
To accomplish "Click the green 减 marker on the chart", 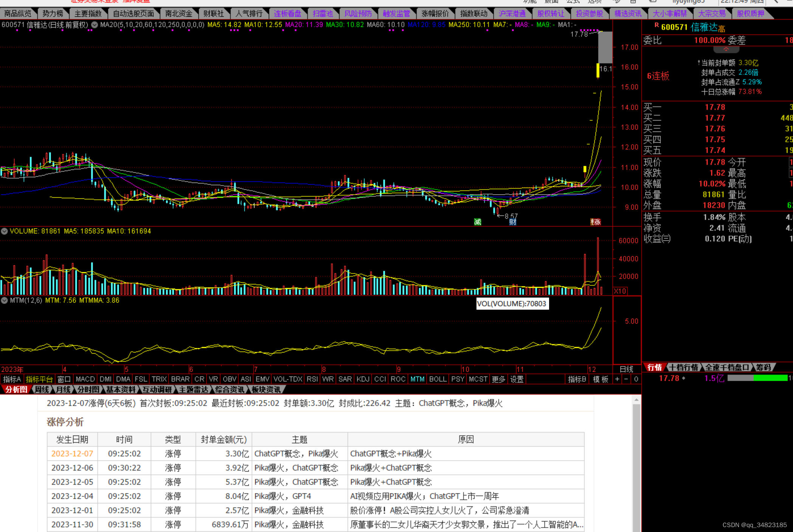I will 478,222.
